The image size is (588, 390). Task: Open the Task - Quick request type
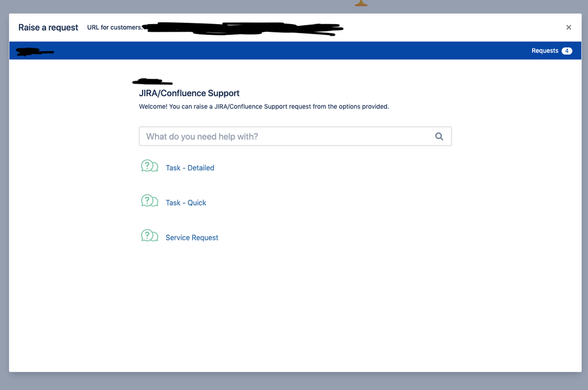coord(186,203)
